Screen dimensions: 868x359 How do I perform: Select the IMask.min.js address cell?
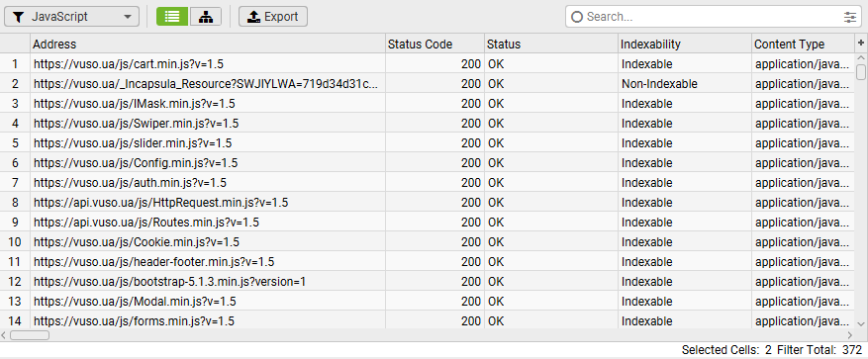tap(208, 104)
